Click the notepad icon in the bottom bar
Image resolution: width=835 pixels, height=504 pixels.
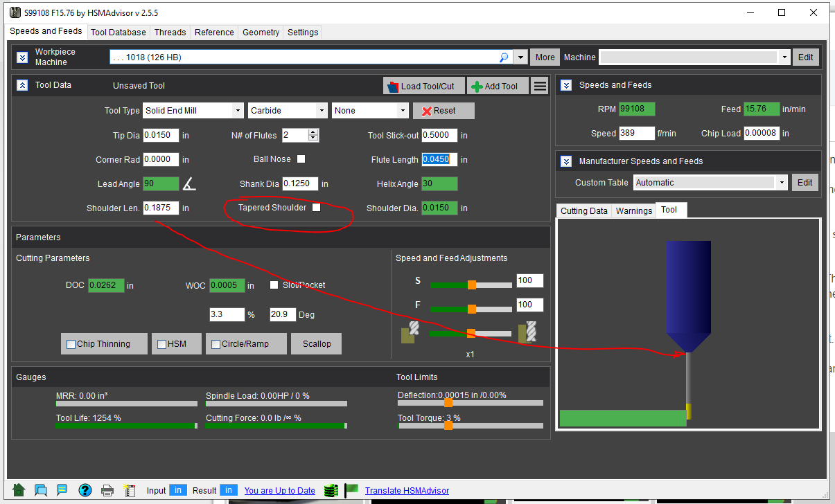point(130,490)
